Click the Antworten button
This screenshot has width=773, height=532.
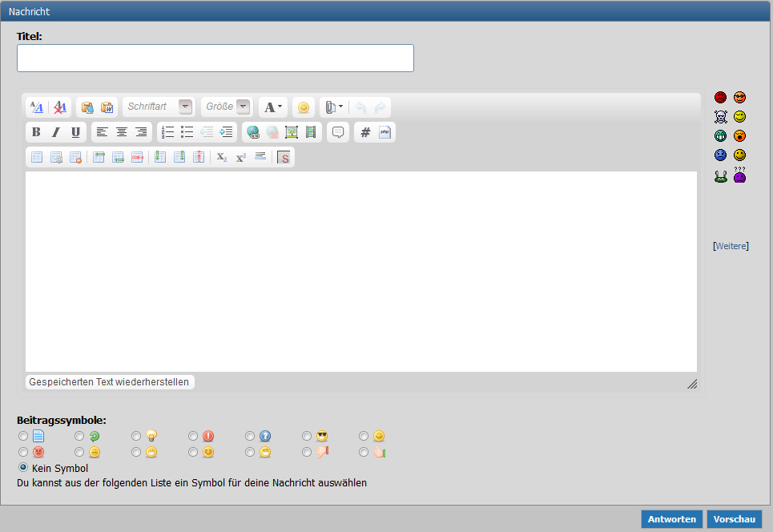tap(671, 519)
